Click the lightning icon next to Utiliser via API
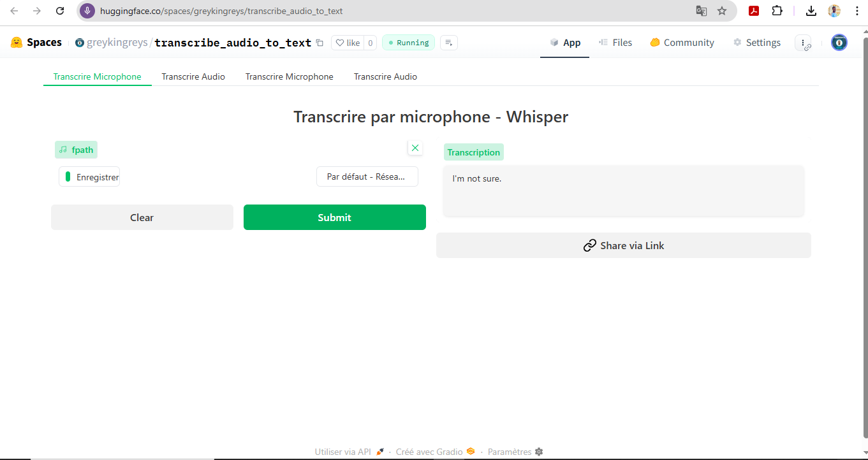The height and width of the screenshot is (460, 868). tap(379, 450)
